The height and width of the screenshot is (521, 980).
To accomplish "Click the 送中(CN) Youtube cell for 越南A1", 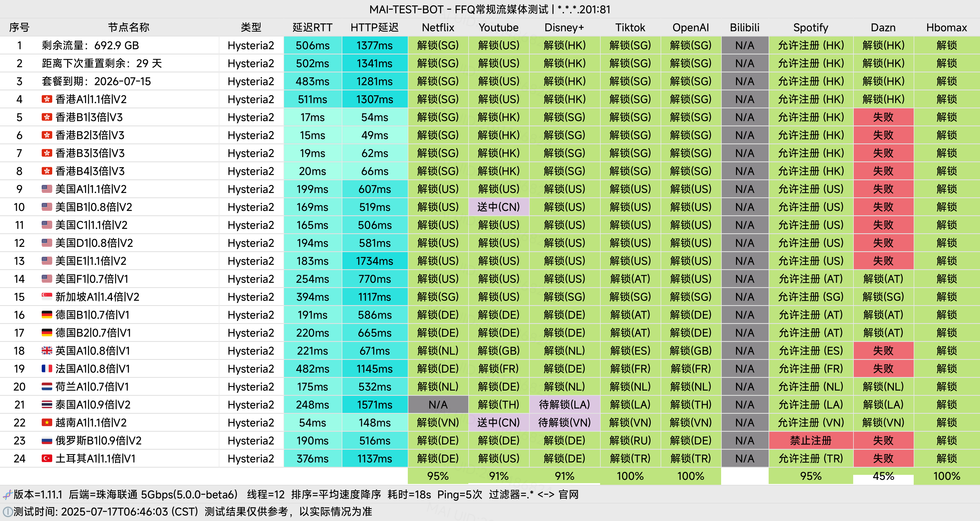I will [498, 422].
